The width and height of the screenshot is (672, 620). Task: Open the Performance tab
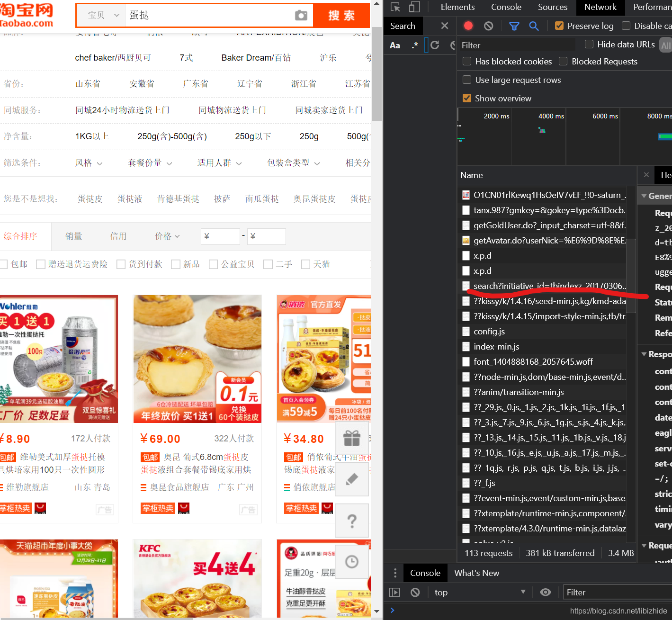click(x=652, y=7)
